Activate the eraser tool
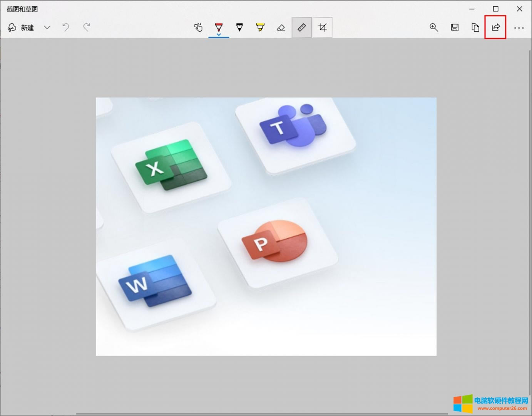532x416 pixels. (281, 27)
